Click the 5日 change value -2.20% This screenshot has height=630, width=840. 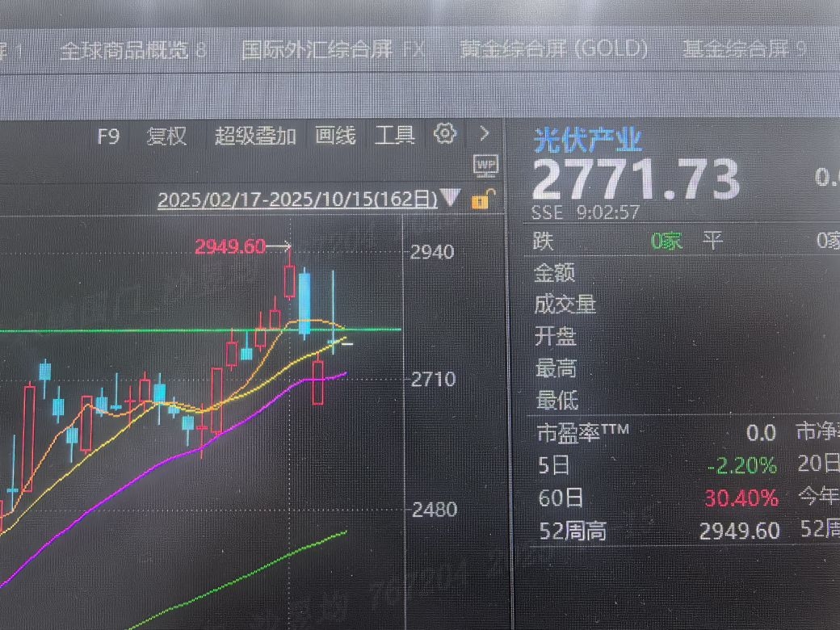(742, 465)
